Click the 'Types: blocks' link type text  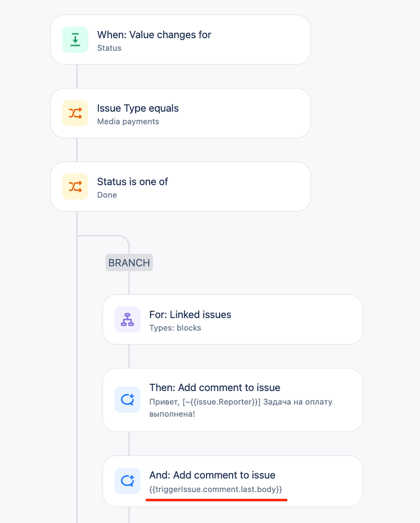click(175, 328)
